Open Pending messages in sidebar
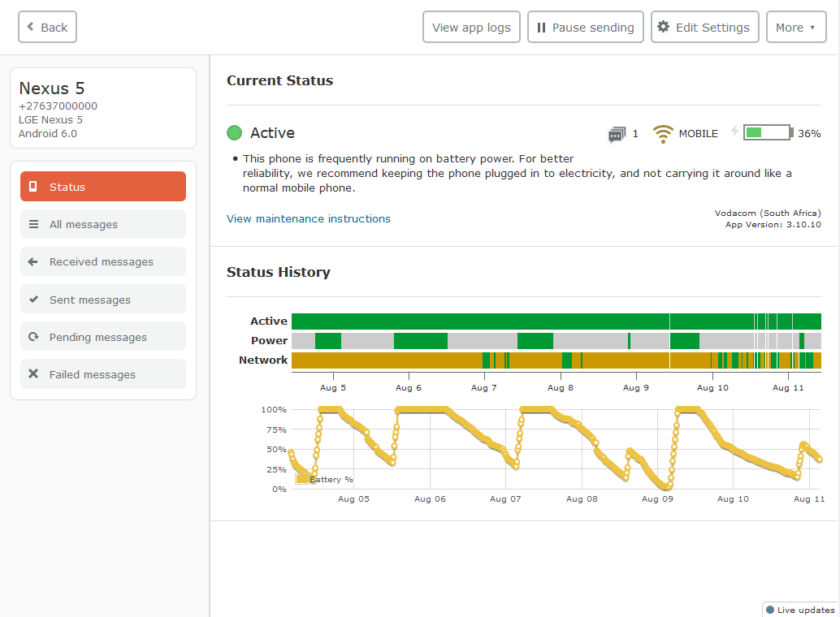The width and height of the screenshot is (840, 617). point(103,336)
